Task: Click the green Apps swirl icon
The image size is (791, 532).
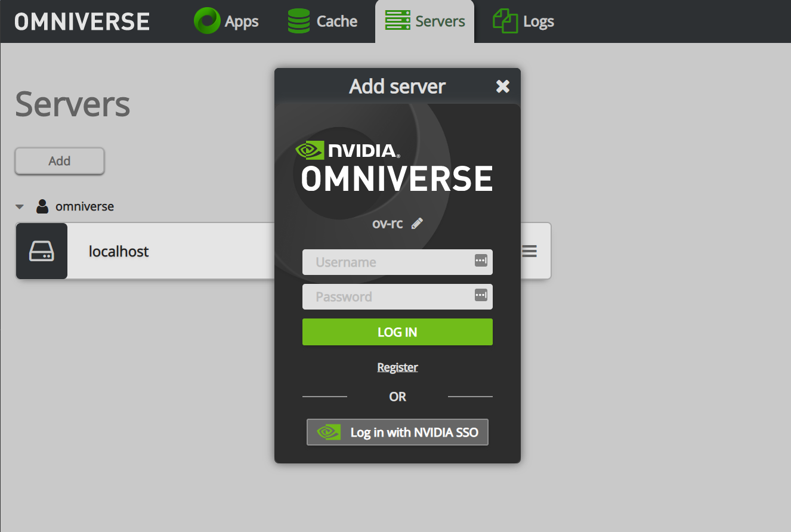Action: 207,21
